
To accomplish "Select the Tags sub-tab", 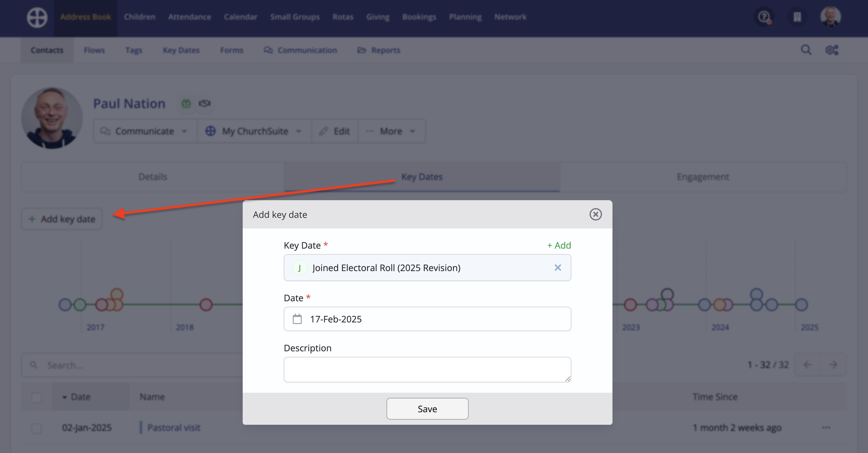I will tap(134, 50).
